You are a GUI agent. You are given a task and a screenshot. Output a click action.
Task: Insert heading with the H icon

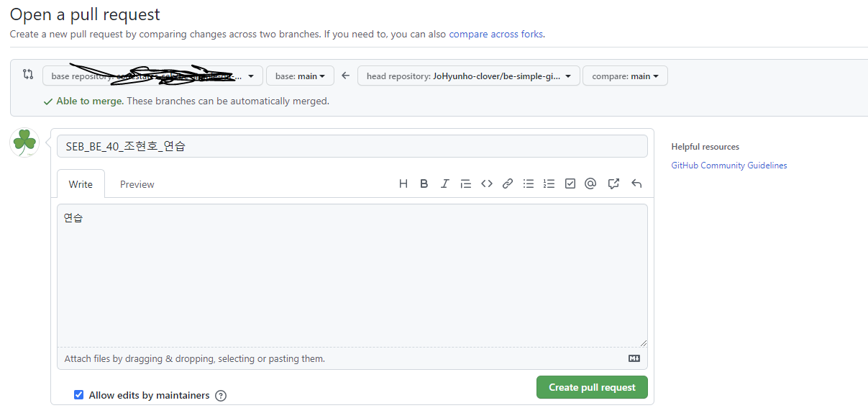coord(403,183)
